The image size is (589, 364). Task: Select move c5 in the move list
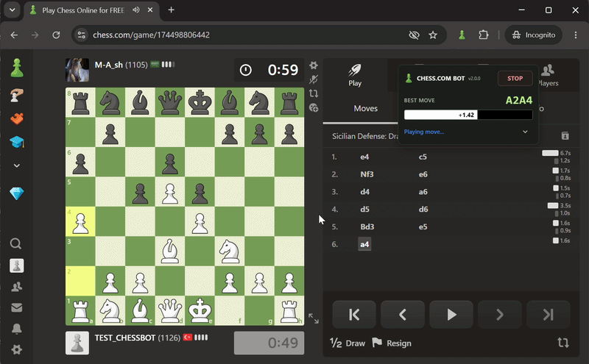pos(423,157)
